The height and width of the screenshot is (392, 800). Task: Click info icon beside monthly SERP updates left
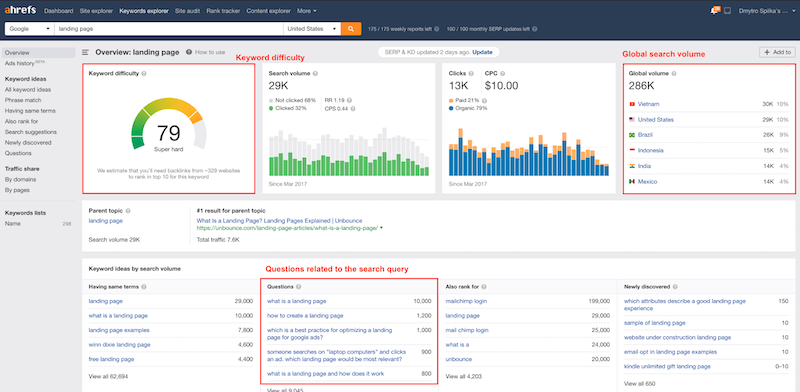(x=534, y=29)
